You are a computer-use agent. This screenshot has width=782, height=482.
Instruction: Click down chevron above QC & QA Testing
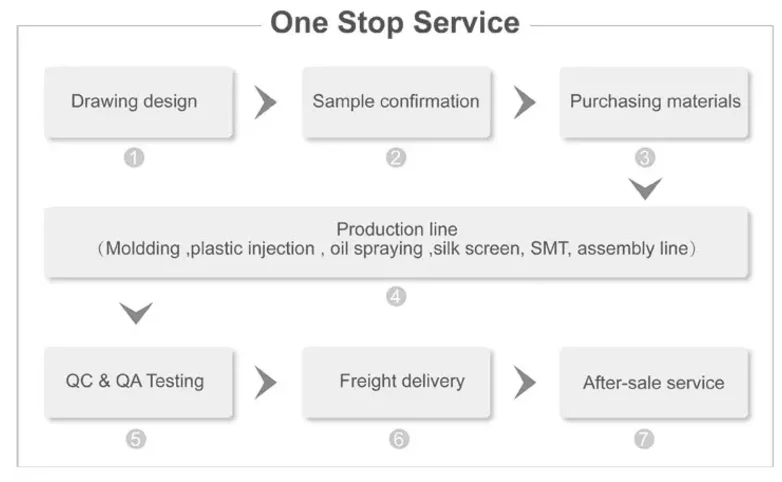point(135,314)
